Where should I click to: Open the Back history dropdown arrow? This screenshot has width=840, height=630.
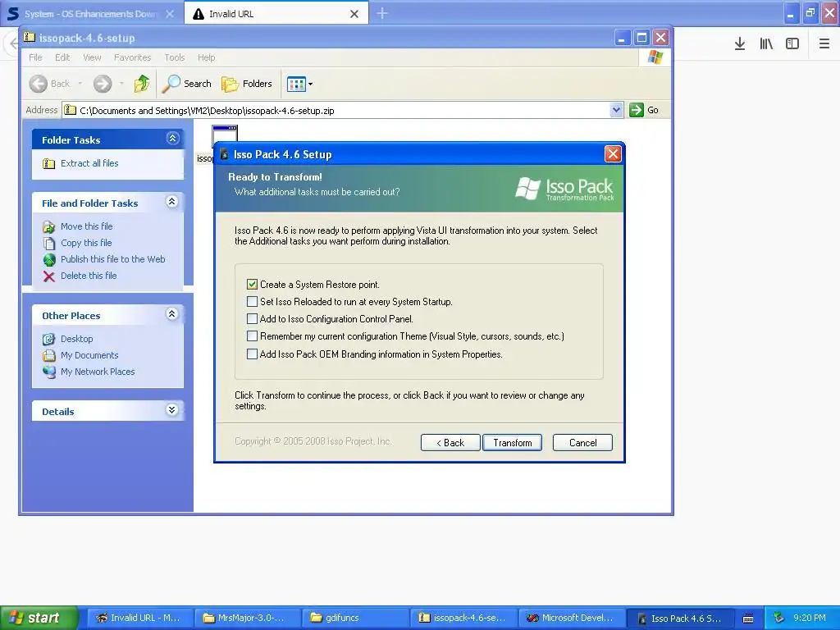coord(80,84)
